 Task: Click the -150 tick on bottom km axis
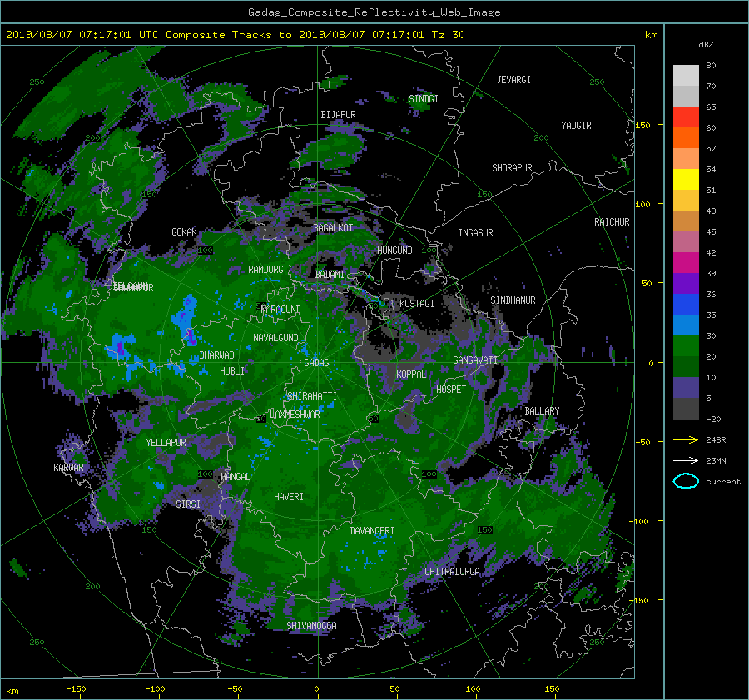[x=76, y=689]
